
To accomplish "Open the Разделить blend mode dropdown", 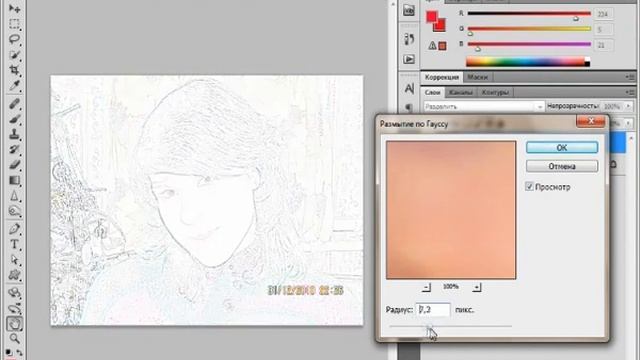I will coord(484,107).
